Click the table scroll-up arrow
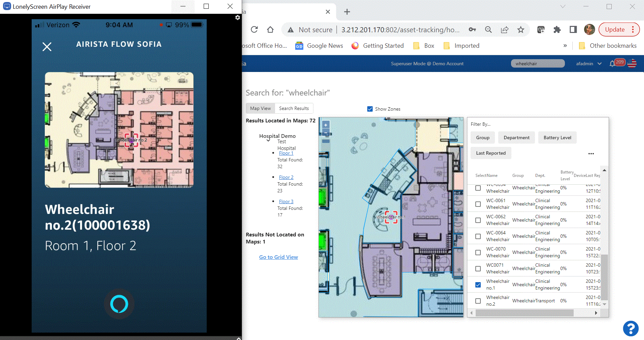The width and height of the screenshot is (644, 340). coord(604,171)
